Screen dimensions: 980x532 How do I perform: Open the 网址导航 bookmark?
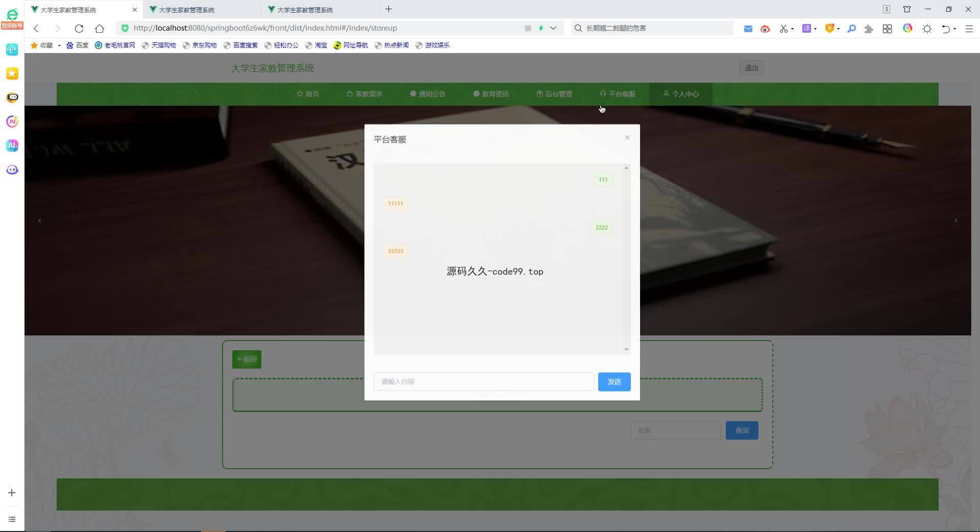coord(351,45)
